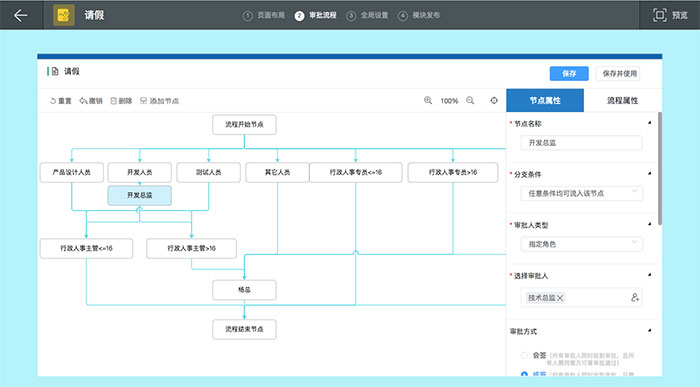Click the 选择审批人 approver selection field
Screen dimensions: 700x387
(581, 297)
